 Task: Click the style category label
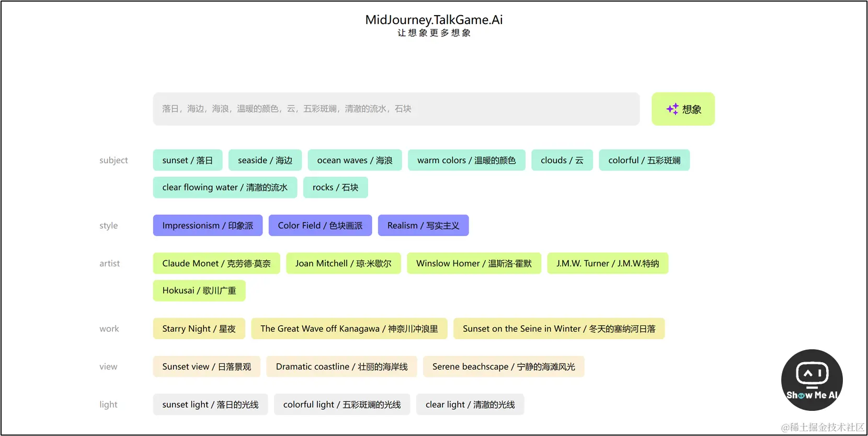(108, 226)
